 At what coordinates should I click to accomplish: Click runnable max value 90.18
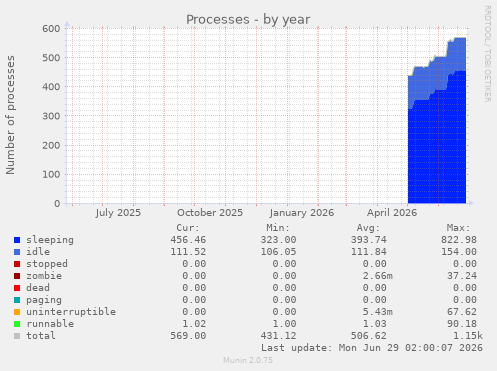[x=462, y=324]
